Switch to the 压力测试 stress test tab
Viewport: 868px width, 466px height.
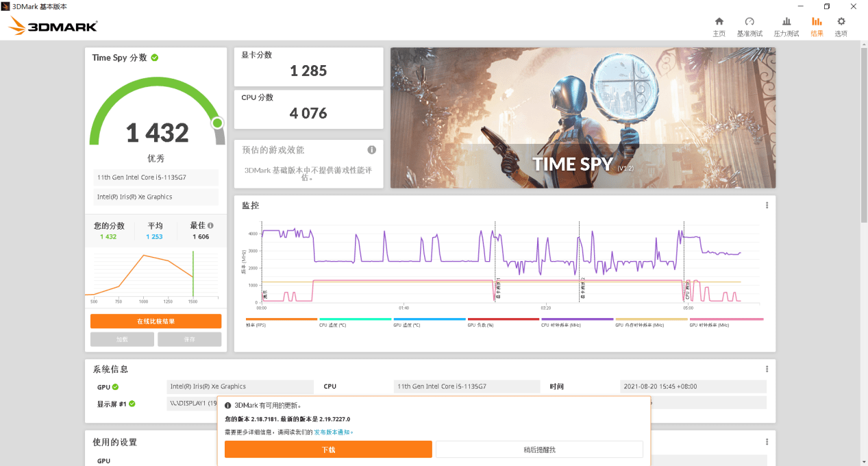pyautogui.click(x=786, y=26)
